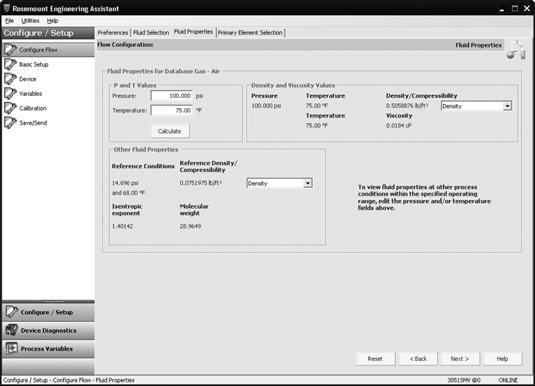Screen dimensions: 535x386
Task: Open the Device Diagnostics panel
Action: 48,330
